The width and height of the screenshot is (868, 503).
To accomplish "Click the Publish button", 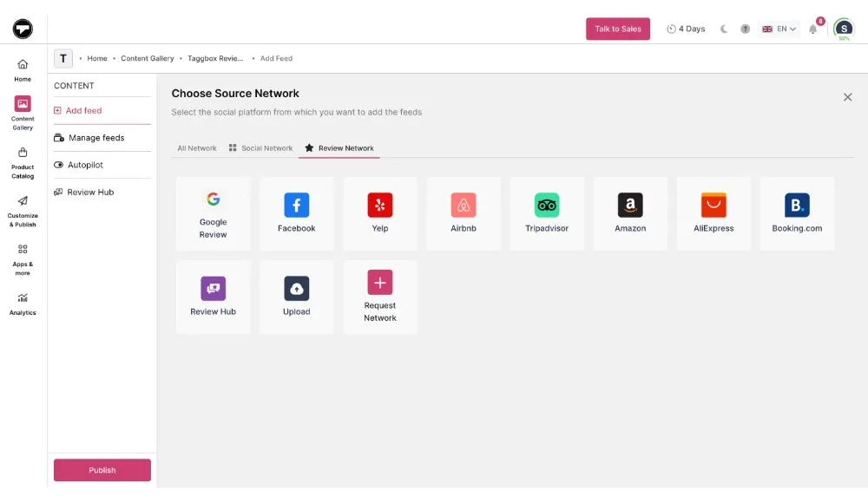I will click(x=102, y=470).
